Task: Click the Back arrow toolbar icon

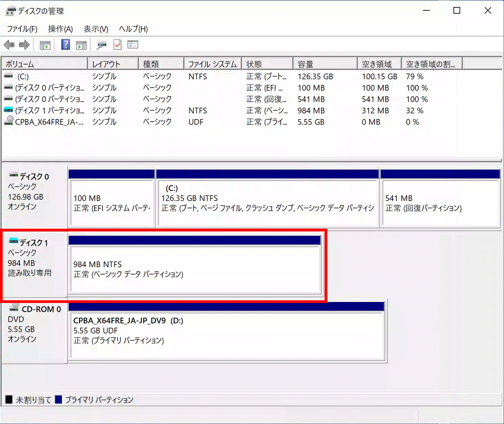Action: [9, 45]
